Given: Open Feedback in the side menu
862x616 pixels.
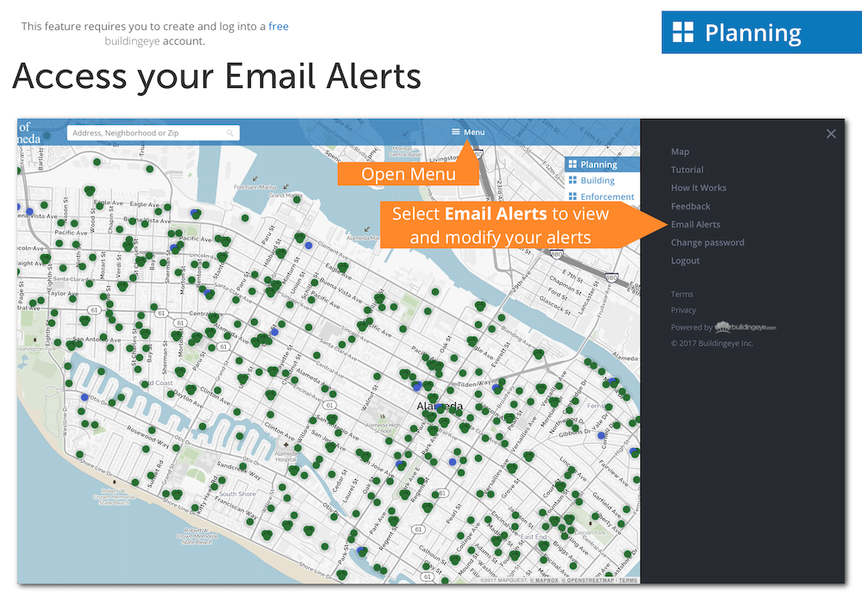Looking at the screenshot, I should click(x=690, y=206).
